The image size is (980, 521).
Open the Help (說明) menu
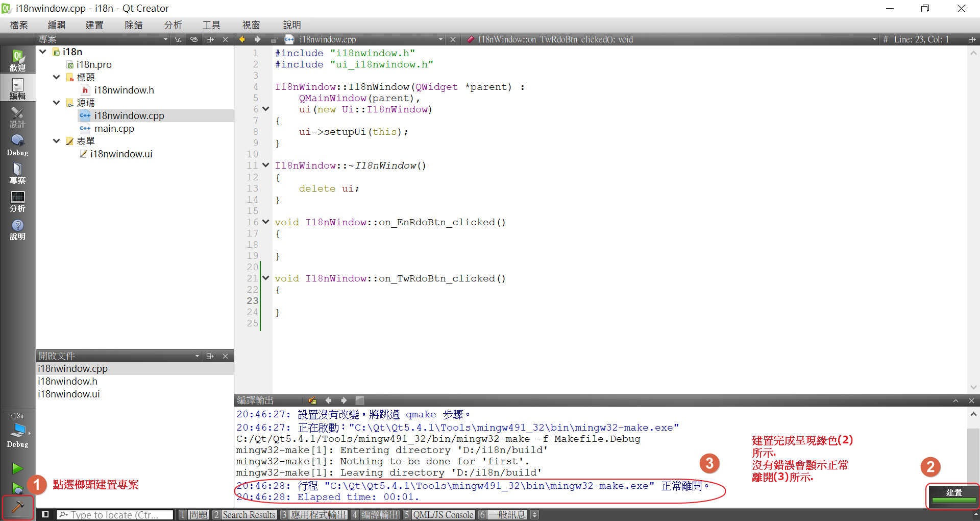pos(292,25)
